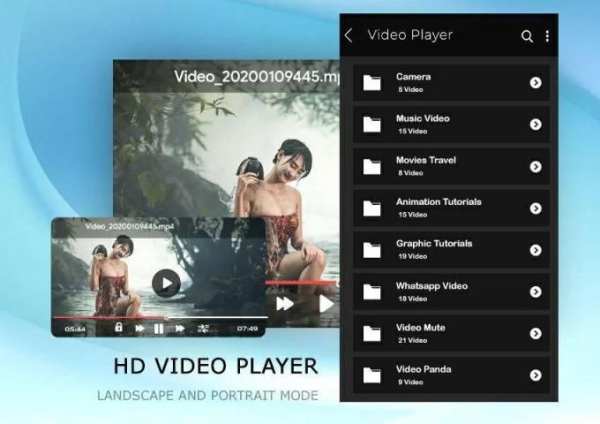Toggle the shuffle/resize icon in small player
600x424 pixels.
pos(203,328)
